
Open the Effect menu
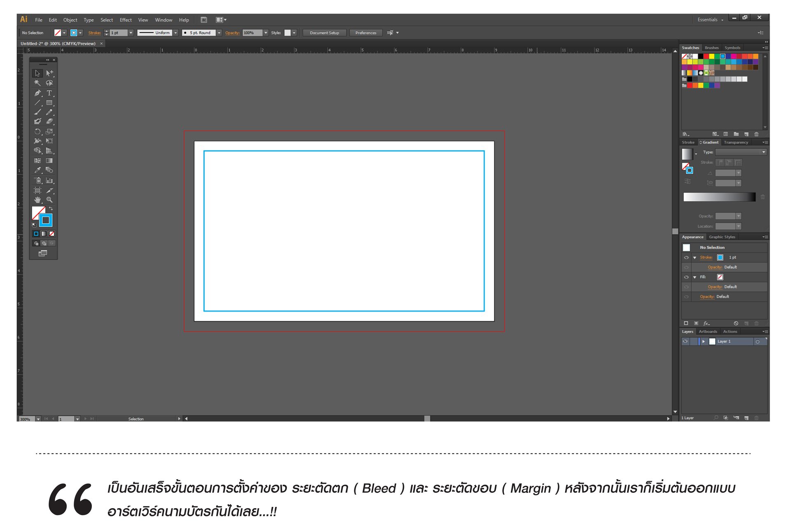click(126, 20)
